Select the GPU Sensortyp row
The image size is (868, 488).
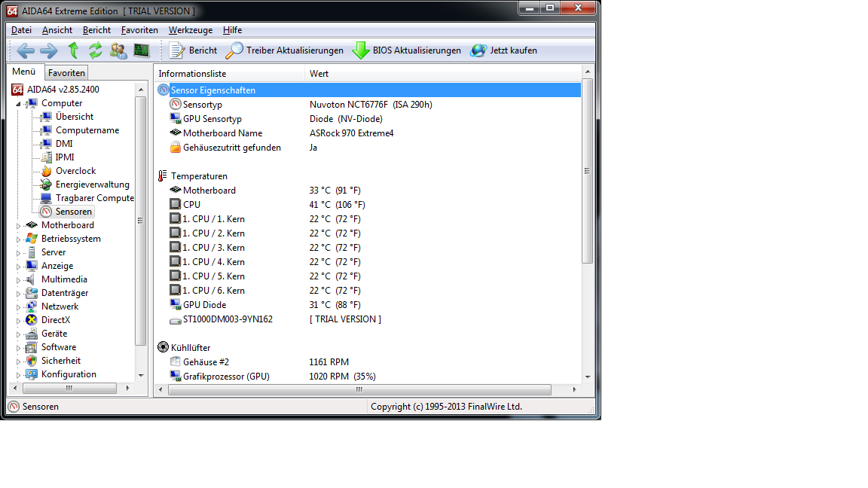pos(368,119)
